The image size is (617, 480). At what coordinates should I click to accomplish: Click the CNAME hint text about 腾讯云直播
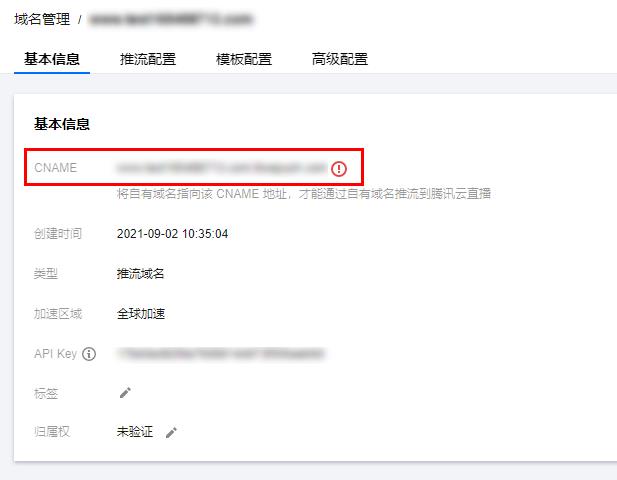pos(304,194)
